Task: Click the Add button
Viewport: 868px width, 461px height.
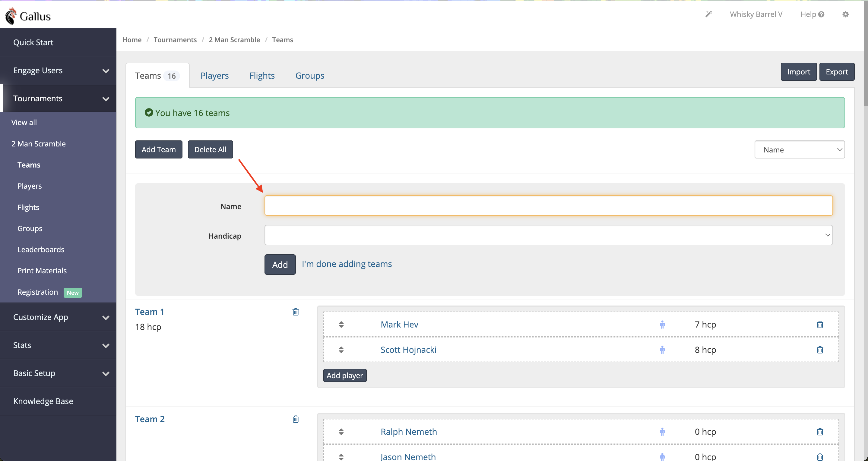Action: (x=280, y=264)
